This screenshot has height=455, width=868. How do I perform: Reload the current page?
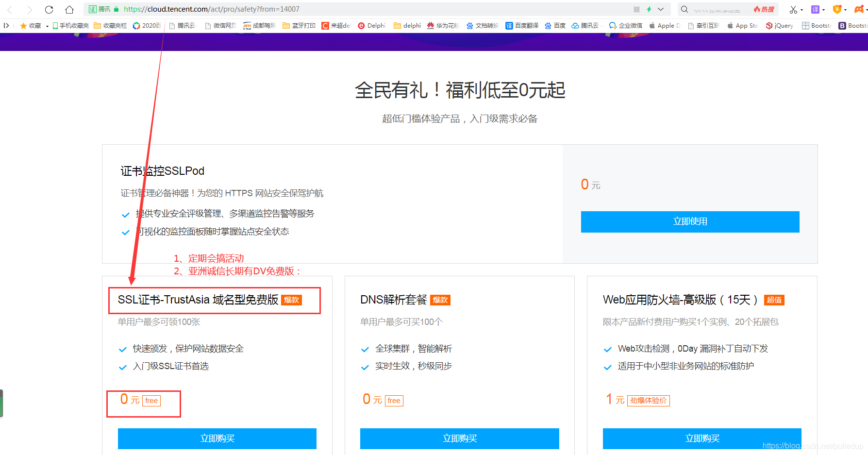(x=49, y=9)
